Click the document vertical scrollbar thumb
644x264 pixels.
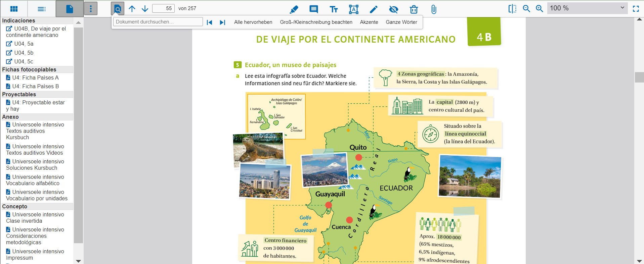[639, 77]
